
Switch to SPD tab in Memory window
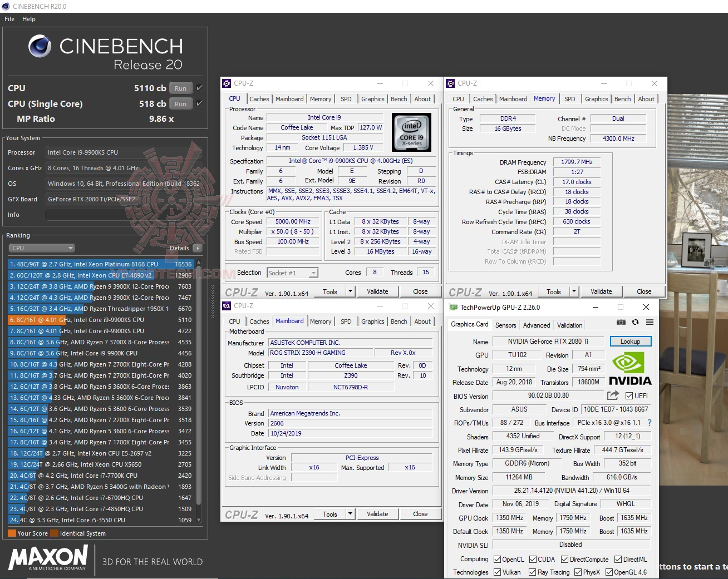[x=570, y=99]
